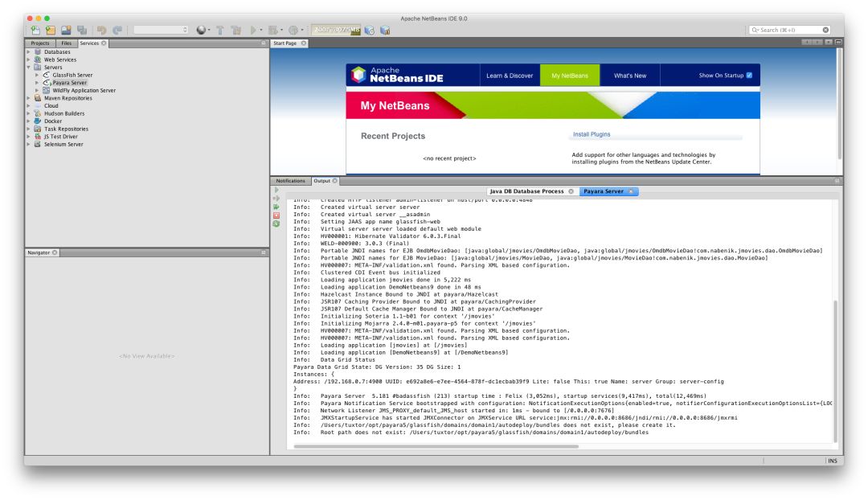Click the Debug Project toolbar icon

[273, 30]
